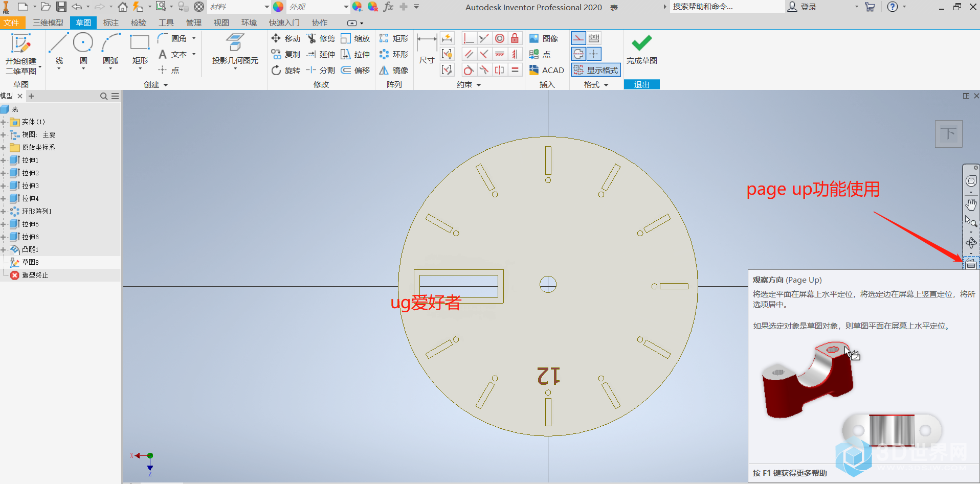Open the 文件 menu tab
980x484 pixels.
tap(11, 23)
